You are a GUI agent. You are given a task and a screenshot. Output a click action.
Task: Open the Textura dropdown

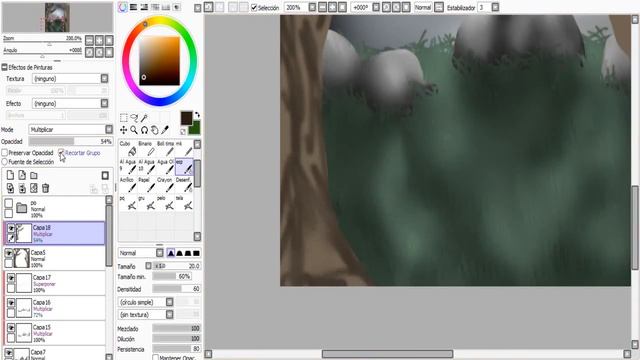pos(70,78)
